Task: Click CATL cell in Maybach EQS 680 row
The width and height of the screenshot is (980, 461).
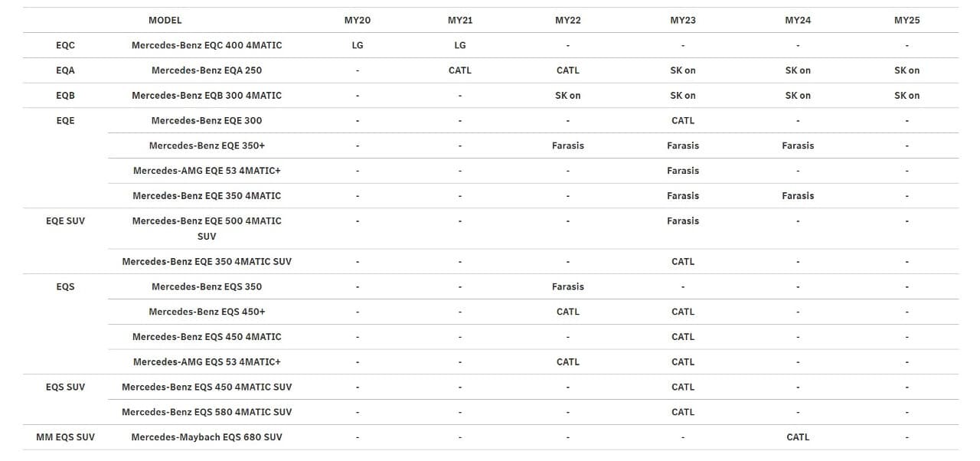Action: click(x=798, y=437)
